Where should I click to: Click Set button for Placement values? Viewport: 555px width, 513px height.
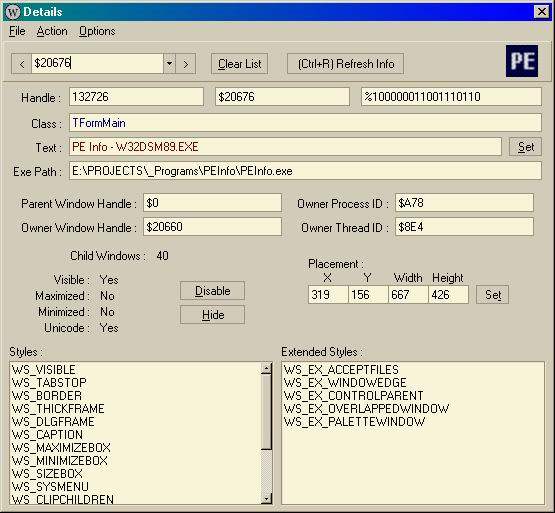pyautogui.click(x=493, y=295)
